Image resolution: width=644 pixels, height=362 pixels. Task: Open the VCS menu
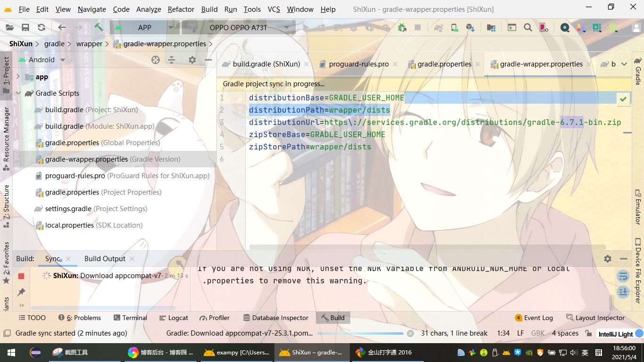[273, 9]
